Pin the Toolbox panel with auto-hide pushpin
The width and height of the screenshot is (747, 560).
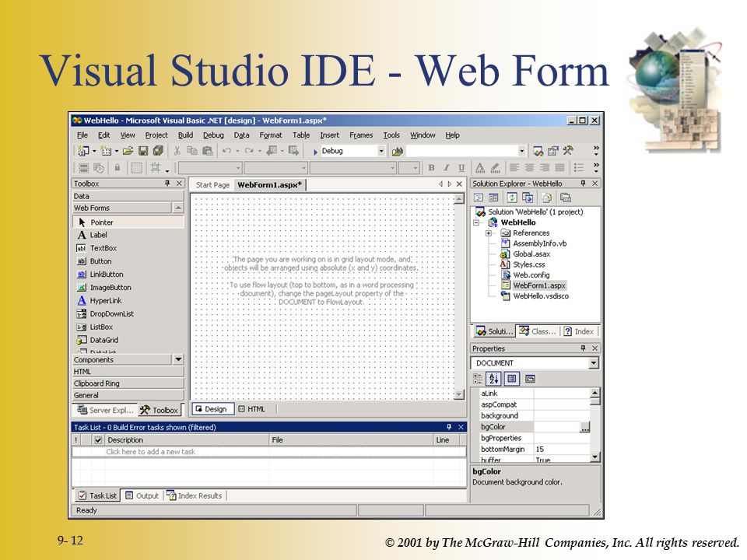click(x=167, y=184)
